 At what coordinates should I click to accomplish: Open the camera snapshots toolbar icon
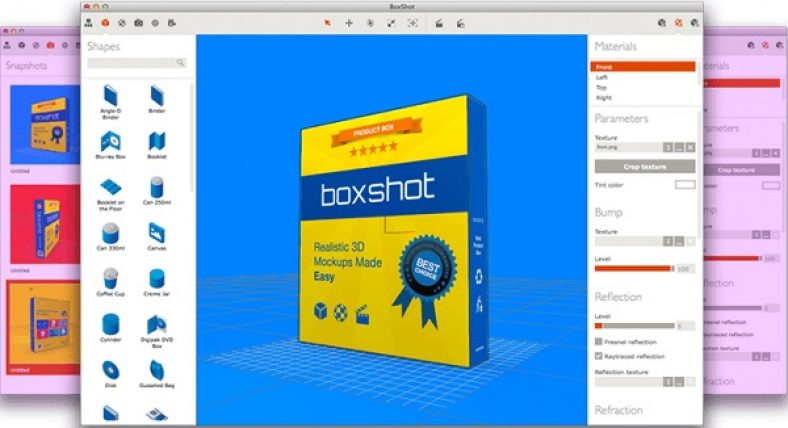point(138,23)
